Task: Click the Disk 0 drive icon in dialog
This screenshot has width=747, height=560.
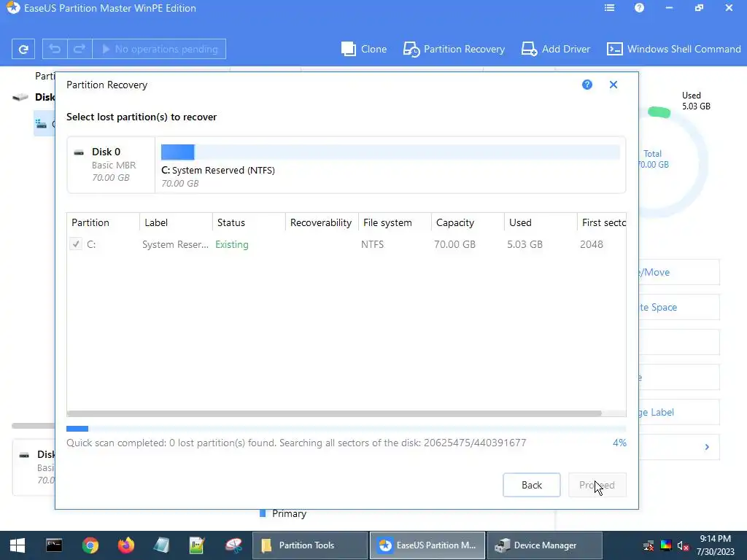Action: 79,152
